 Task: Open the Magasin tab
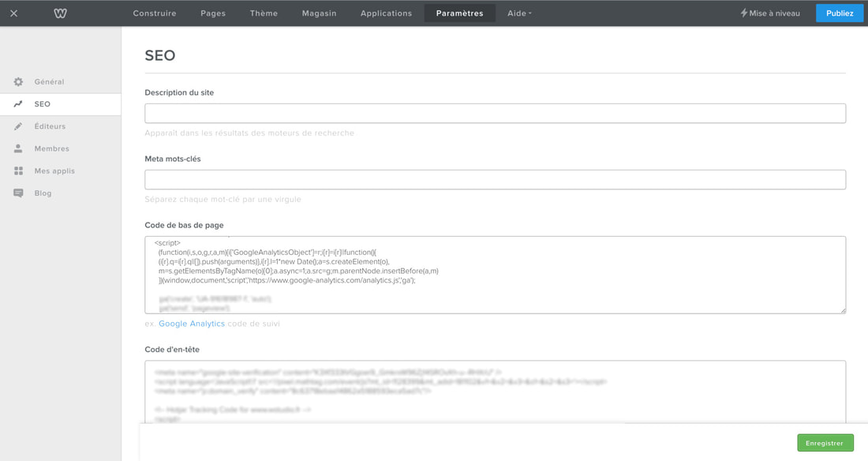click(x=319, y=13)
